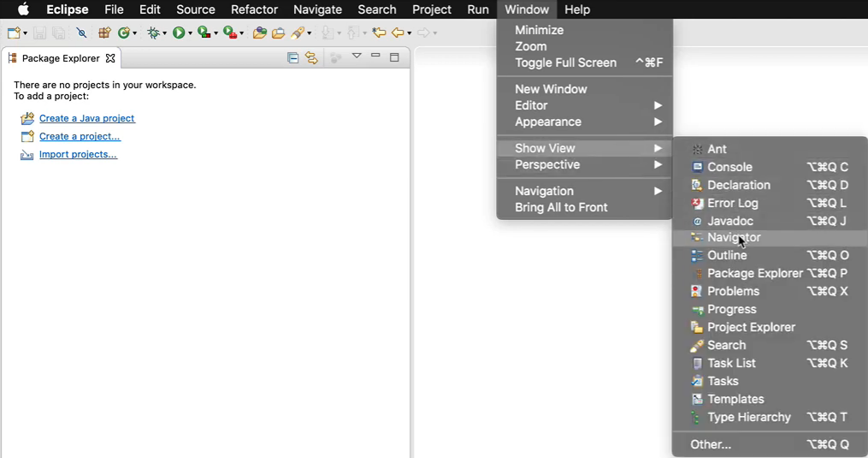Click the Coverage run icon
The width and height of the screenshot is (868, 458).
click(204, 33)
